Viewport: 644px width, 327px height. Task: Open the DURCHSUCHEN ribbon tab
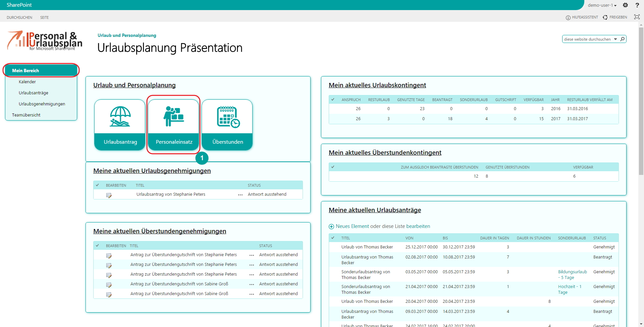19,17
